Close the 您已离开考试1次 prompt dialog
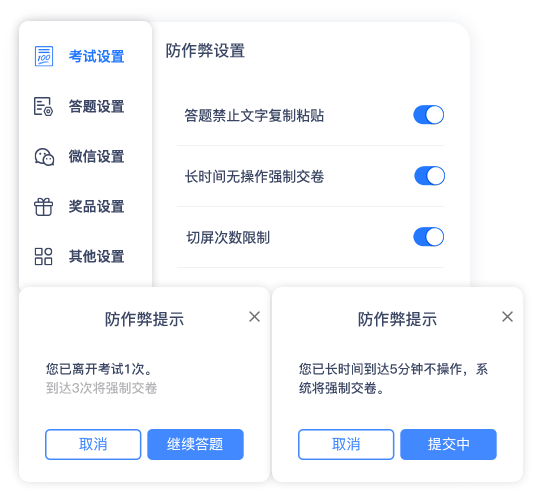Viewport: 541px width, 495px height. click(x=255, y=316)
